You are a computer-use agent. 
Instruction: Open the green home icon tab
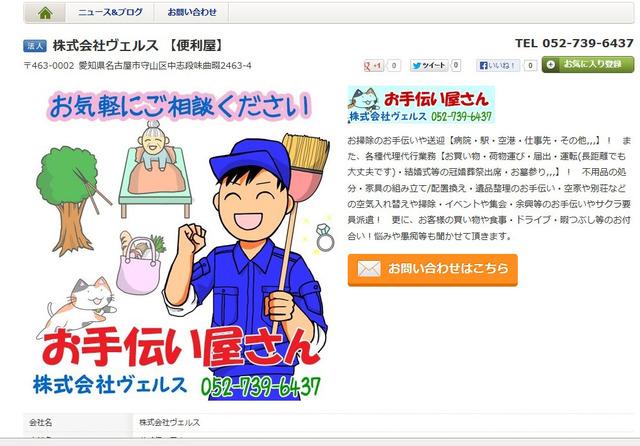click(x=45, y=13)
